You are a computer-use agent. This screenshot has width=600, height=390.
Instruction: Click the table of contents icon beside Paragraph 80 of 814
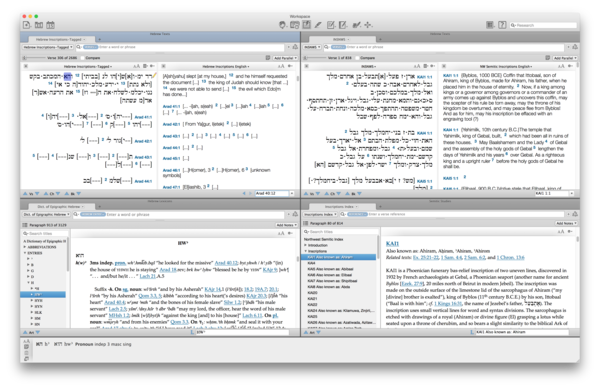click(x=306, y=223)
